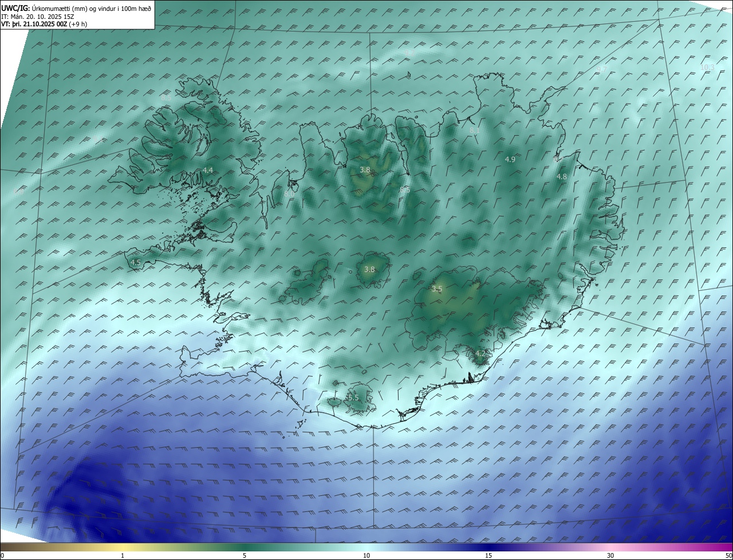The image size is (733, 560).
Task: Select the IT: Mán. 20. 10. 2025 15Z line
Action: click(37, 17)
